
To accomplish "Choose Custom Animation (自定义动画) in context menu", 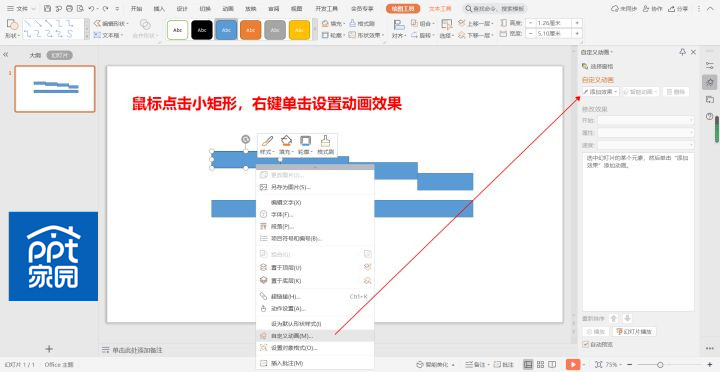I will [315, 336].
